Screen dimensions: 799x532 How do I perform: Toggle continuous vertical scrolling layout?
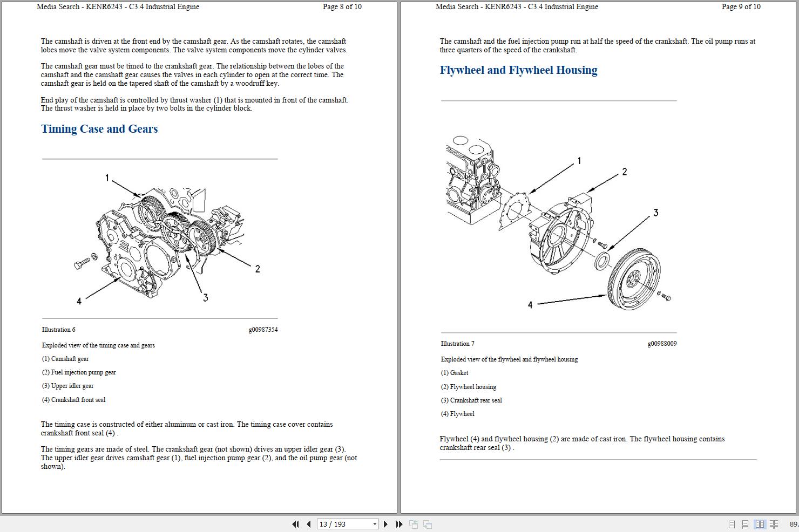click(745, 524)
